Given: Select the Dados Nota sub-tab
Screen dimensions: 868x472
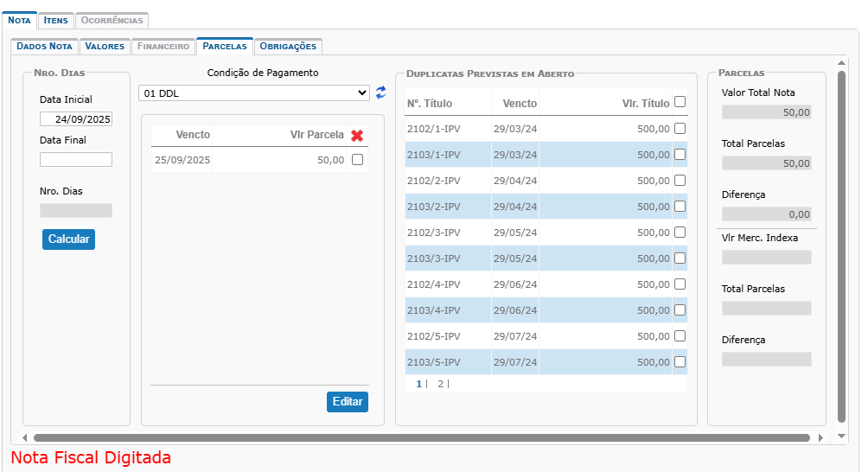Looking at the screenshot, I should [x=44, y=46].
